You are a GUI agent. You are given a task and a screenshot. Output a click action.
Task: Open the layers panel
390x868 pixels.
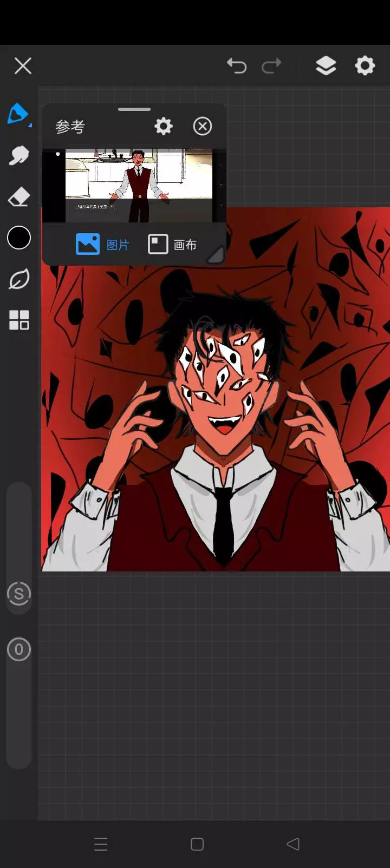pos(326,66)
